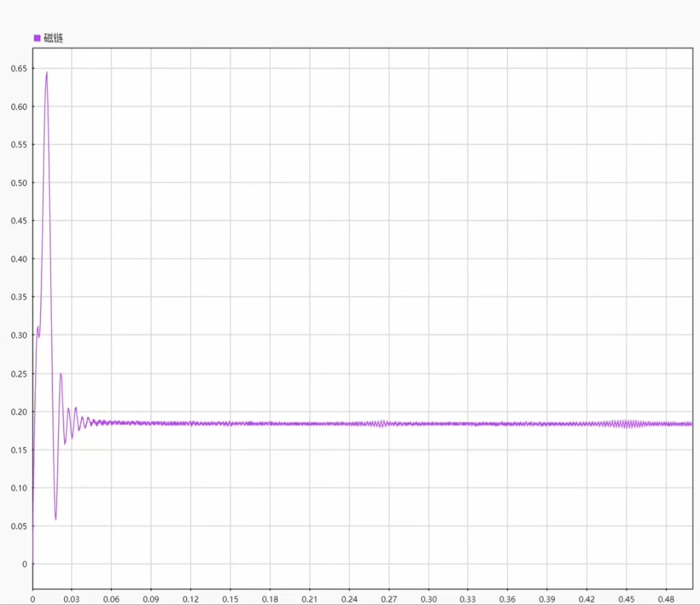This screenshot has height=605, width=700.
Task: Click the x-axis value 0.06
Action: pos(111,599)
